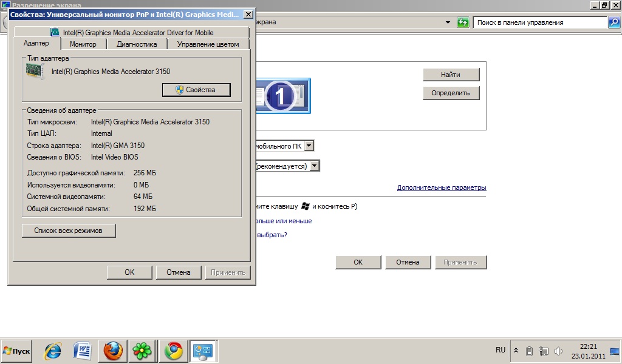Expand the resolution dropdown '(рекомендуется)'
The height and width of the screenshot is (364, 622).
coord(315,166)
